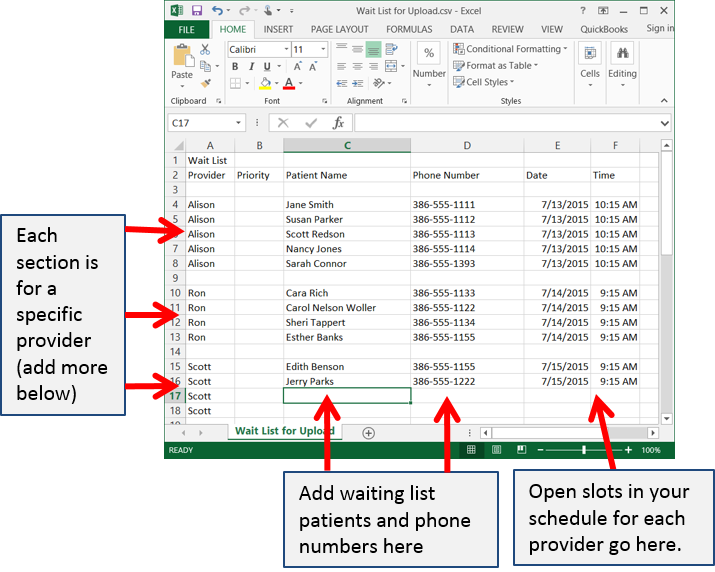Click the Percent Number format icon
Screen dimensions: 715x572
[429, 54]
